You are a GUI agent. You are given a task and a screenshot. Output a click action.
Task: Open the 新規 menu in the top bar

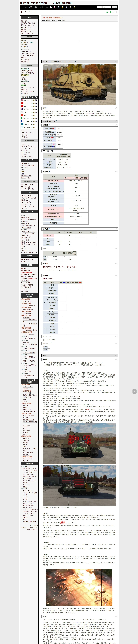pyautogui.click(x=31, y=7)
